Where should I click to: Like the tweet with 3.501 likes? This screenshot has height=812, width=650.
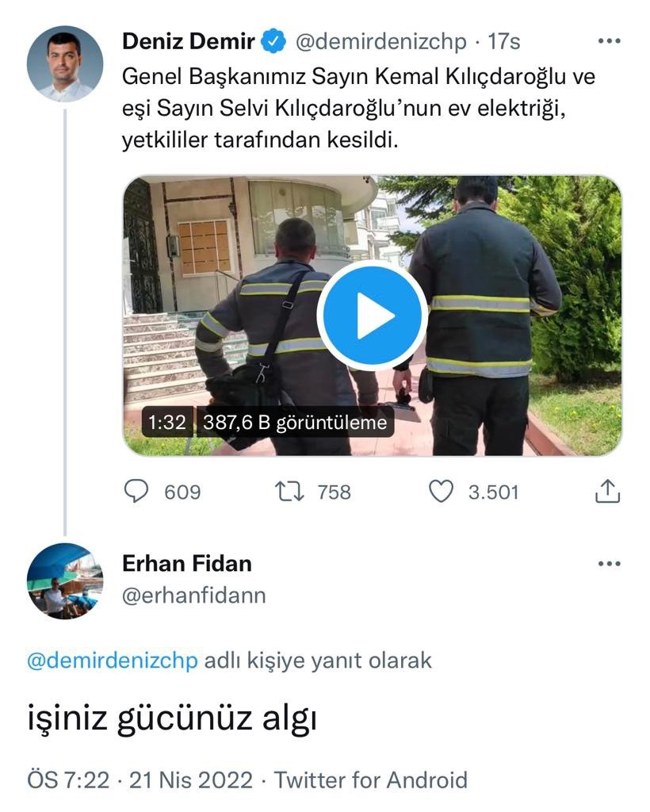click(x=441, y=492)
